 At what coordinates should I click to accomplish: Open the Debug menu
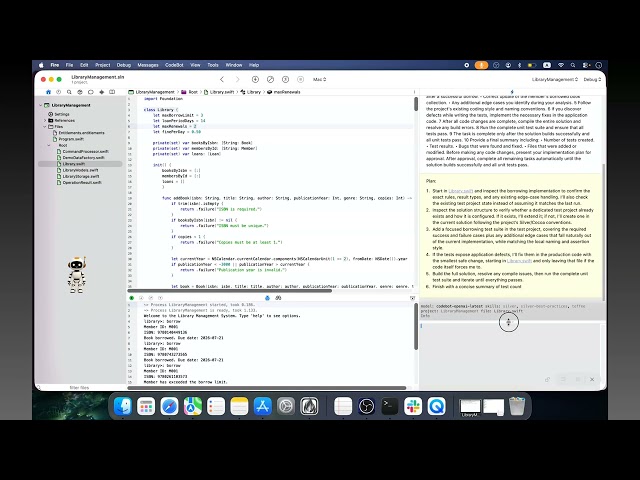coord(124,65)
